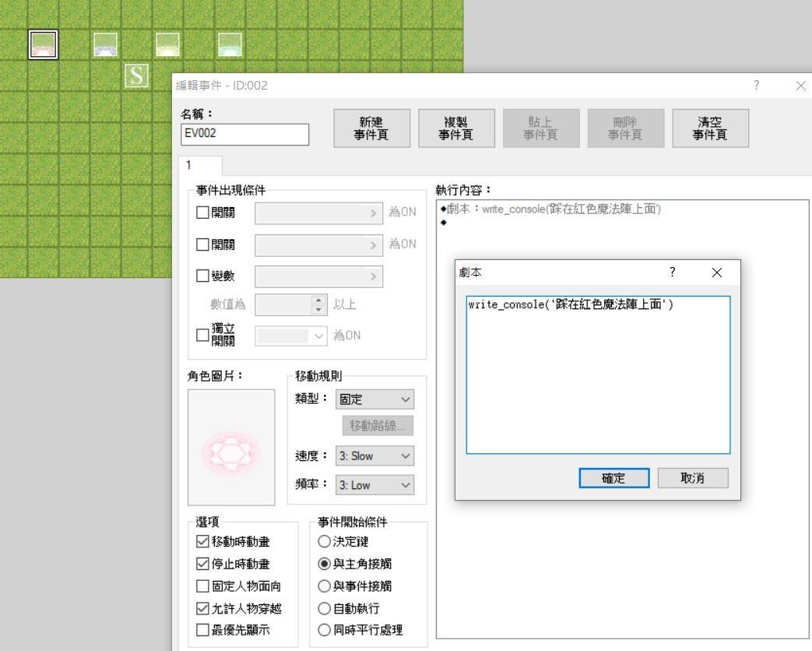Select the 同時平行處理 trigger radio button
The image size is (812, 651).
[x=324, y=630]
